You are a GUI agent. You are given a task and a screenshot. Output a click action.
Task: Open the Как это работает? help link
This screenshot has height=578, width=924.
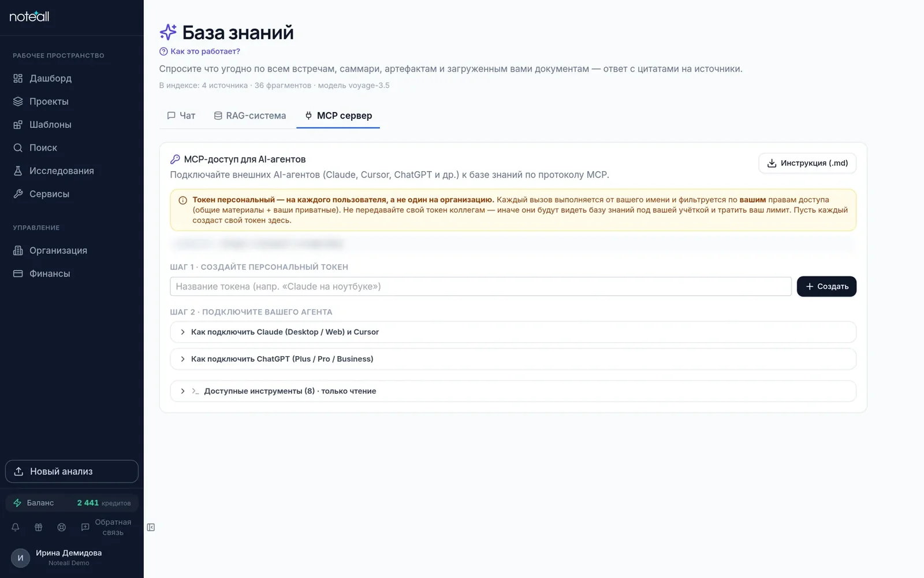click(x=200, y=51)
